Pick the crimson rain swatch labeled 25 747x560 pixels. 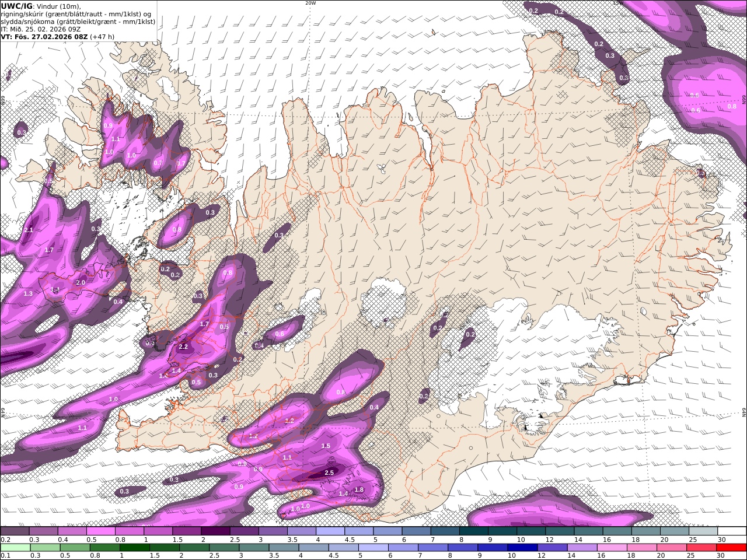[x=701, y=548]
